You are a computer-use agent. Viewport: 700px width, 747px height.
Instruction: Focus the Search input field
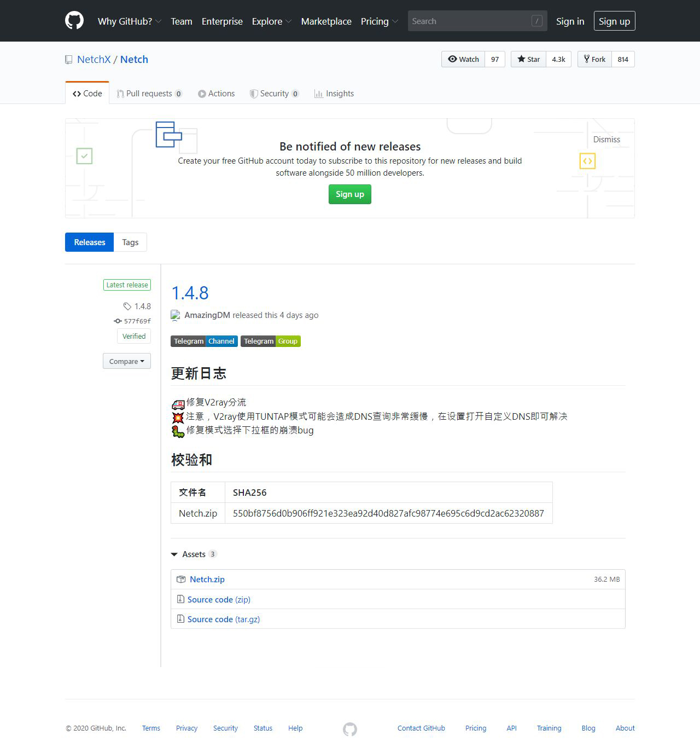477,21
